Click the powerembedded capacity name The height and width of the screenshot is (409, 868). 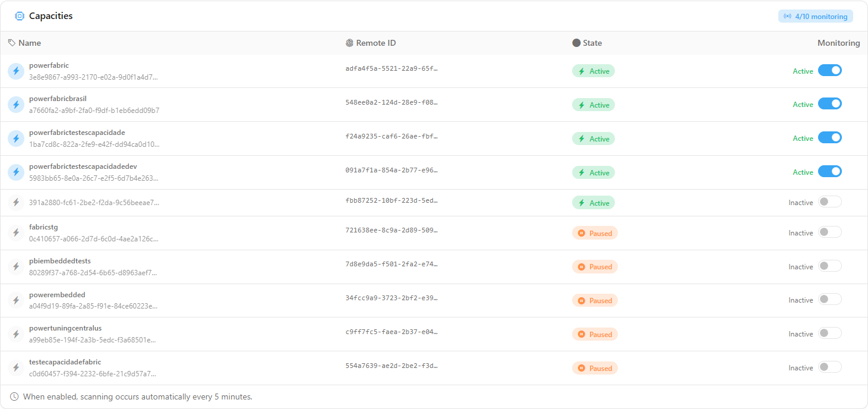pos(57,295)
